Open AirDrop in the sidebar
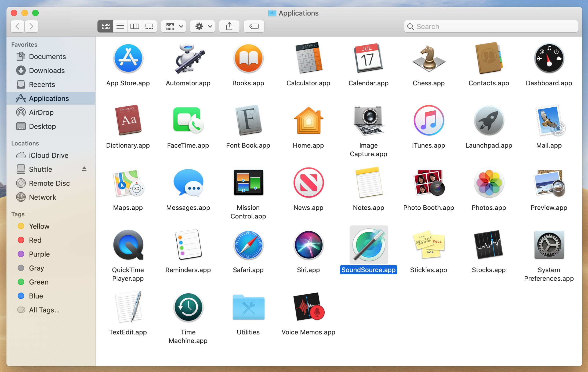Screen dimensions: 588x372 tap(51, 112)
